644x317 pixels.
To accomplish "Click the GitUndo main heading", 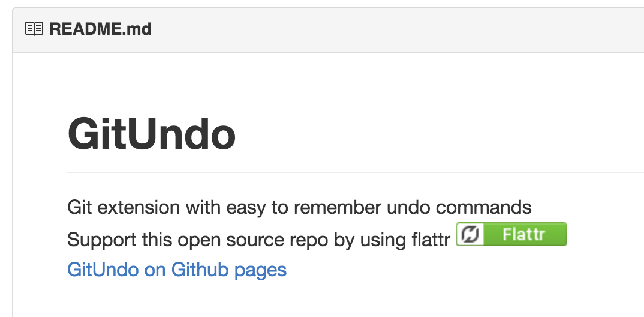I will (x=152, y=134).
